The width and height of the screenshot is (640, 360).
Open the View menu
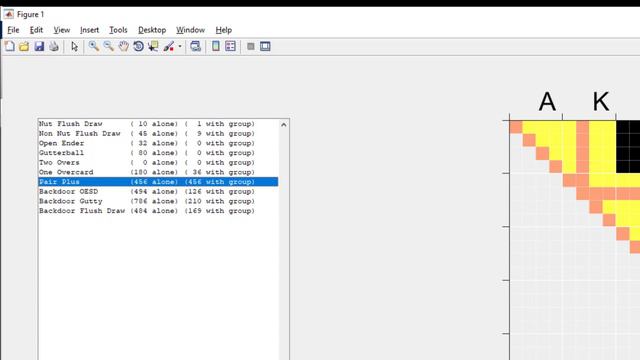62,30
